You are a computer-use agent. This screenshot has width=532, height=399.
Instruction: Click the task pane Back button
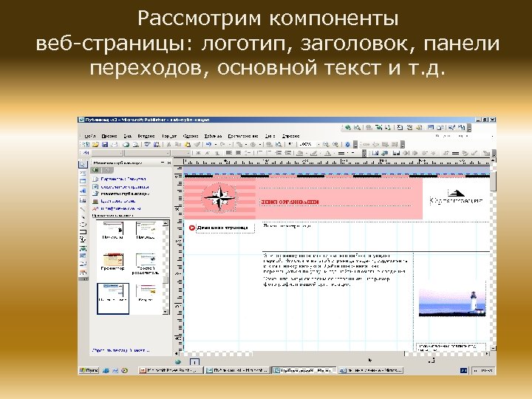pyautogui.click(x=96, y=171)
